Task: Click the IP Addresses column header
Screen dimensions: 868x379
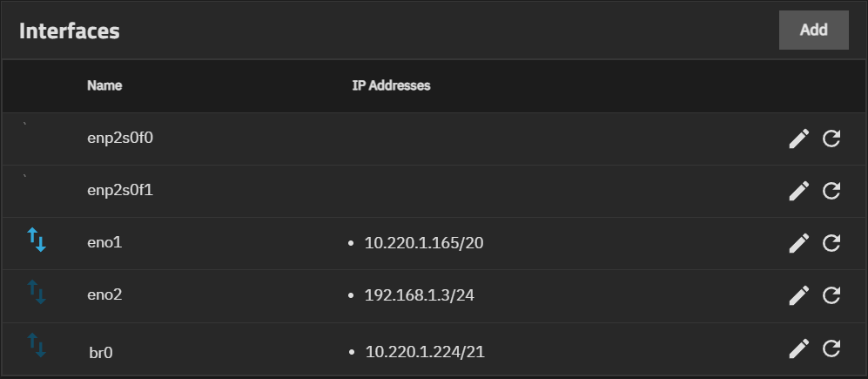Action: coord(391,85)
